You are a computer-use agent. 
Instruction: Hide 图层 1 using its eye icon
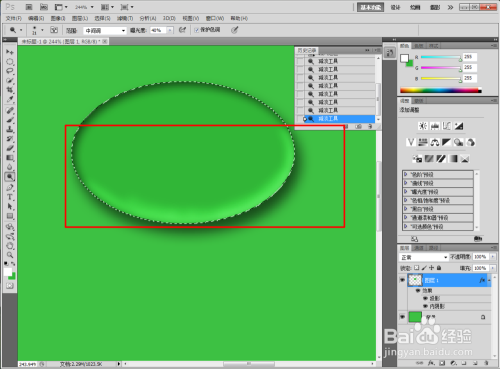tap(402, 280)
